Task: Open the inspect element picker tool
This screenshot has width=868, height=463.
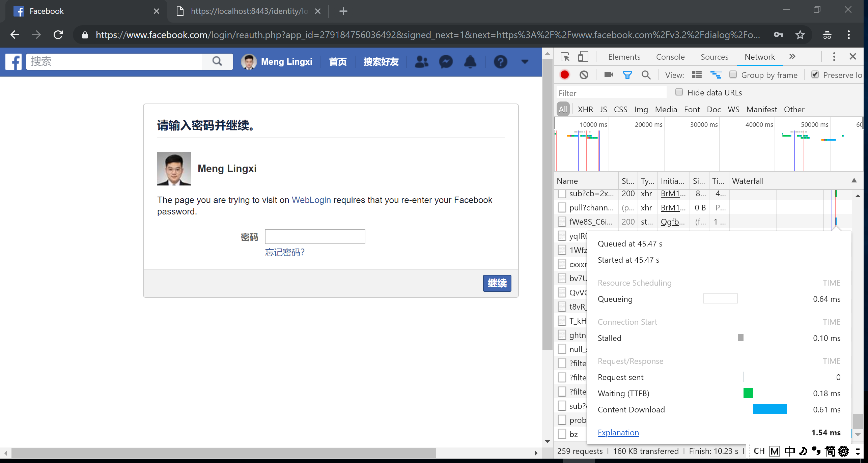Action: pyautogui.click(x=565, y=57)
